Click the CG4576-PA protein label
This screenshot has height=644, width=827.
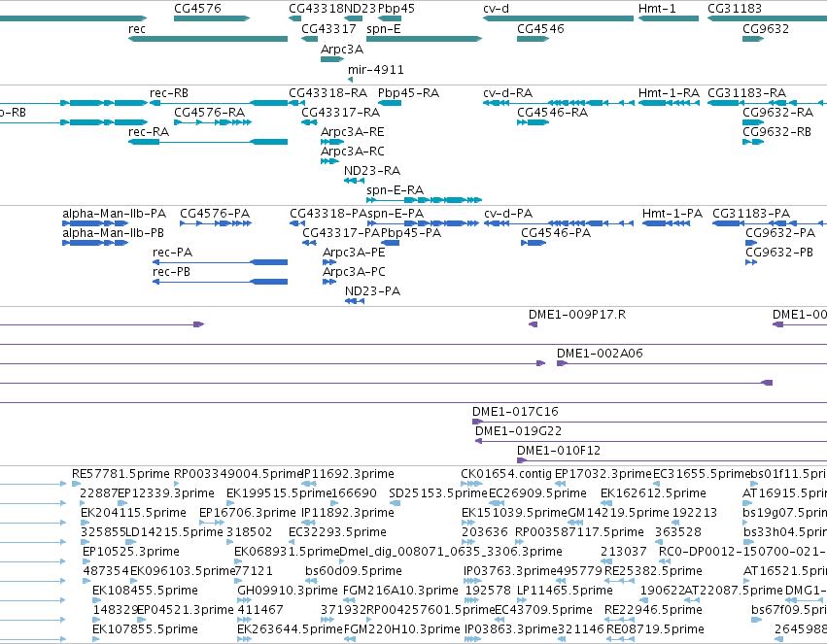(x=215, y=214)
